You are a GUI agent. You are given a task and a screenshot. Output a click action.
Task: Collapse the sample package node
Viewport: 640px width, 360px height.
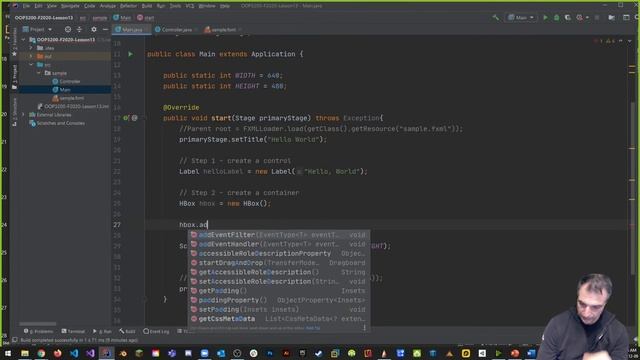(x=39, y=73)
